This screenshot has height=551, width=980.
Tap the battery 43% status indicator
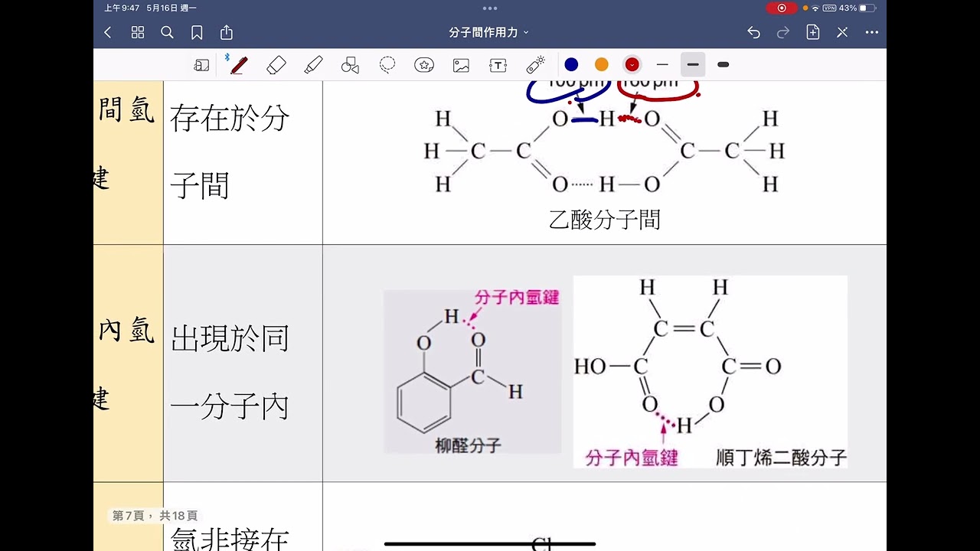pos(857,8)
